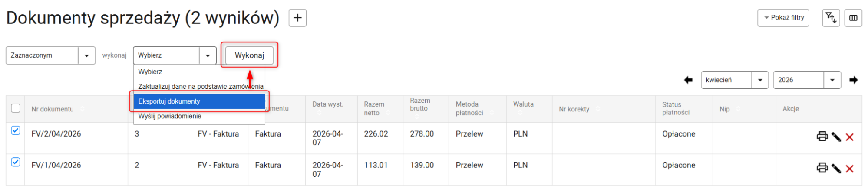
Task: Edit invoice FV/2/04/2026 with pencil icon
Action: 836,137
